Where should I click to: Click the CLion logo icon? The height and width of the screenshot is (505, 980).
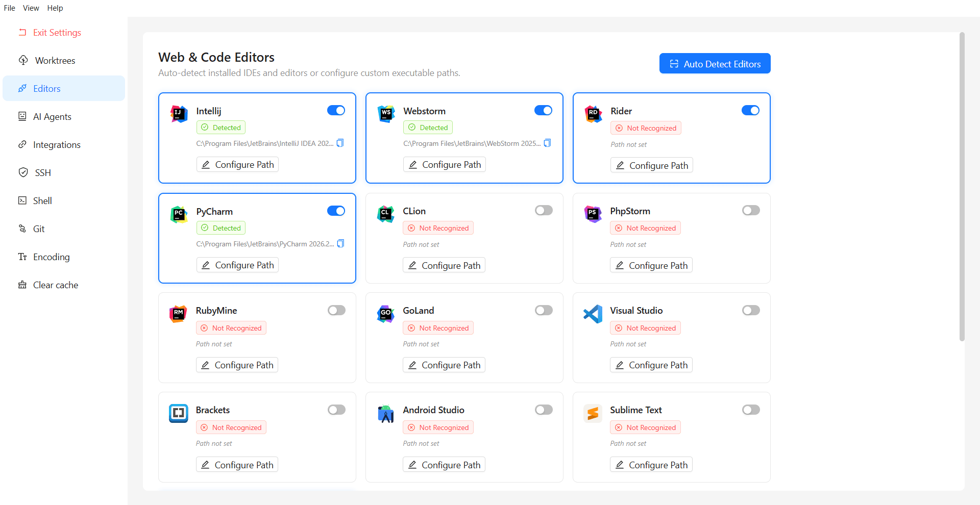click(x=385, y=214)
